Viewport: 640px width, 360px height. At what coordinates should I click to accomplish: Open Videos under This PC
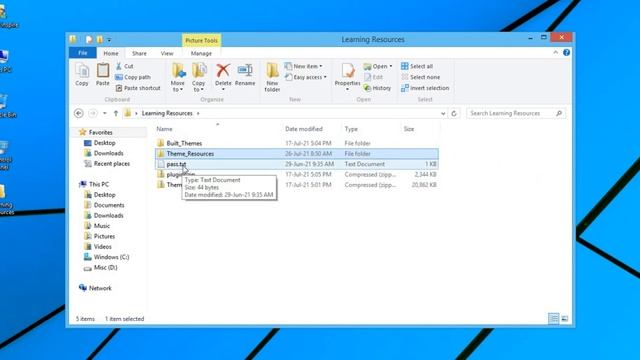coord(102,247)
